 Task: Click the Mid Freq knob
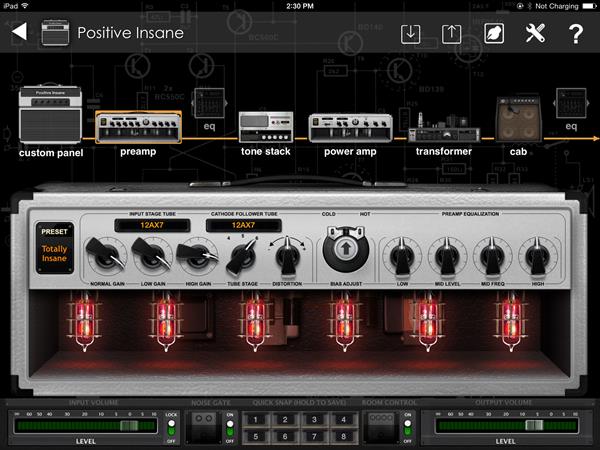(x=492, y=256)
